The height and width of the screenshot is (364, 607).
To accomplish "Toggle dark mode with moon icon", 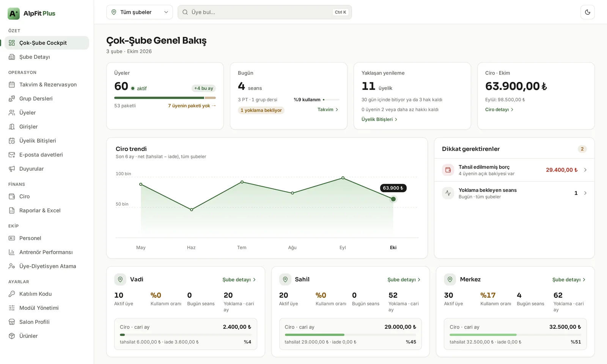I will point(587,12).
